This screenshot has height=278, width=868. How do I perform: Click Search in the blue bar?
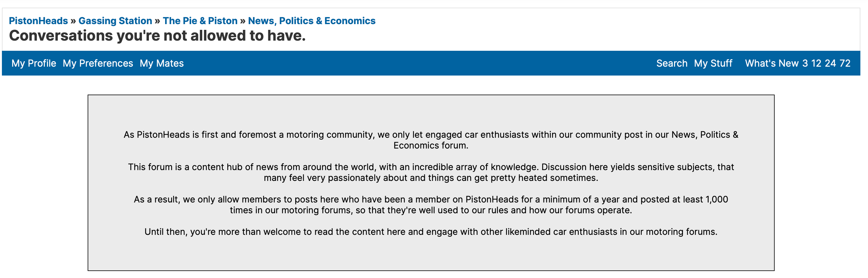pyautogui.click(x=671, y=63)
